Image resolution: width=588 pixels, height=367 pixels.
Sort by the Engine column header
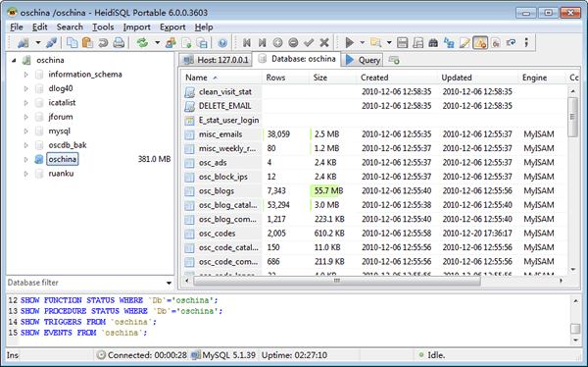coord(542,78)
